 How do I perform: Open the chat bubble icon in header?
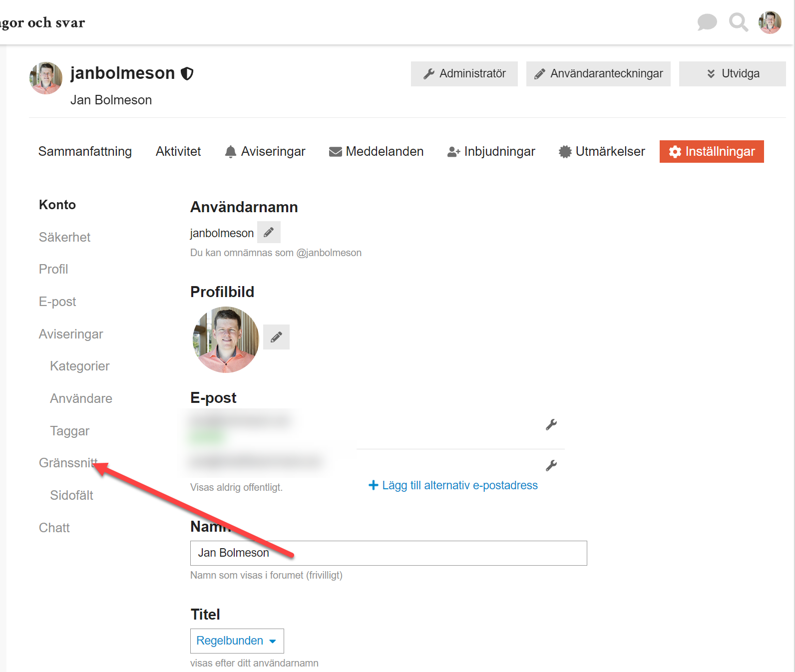click(707, 22)
